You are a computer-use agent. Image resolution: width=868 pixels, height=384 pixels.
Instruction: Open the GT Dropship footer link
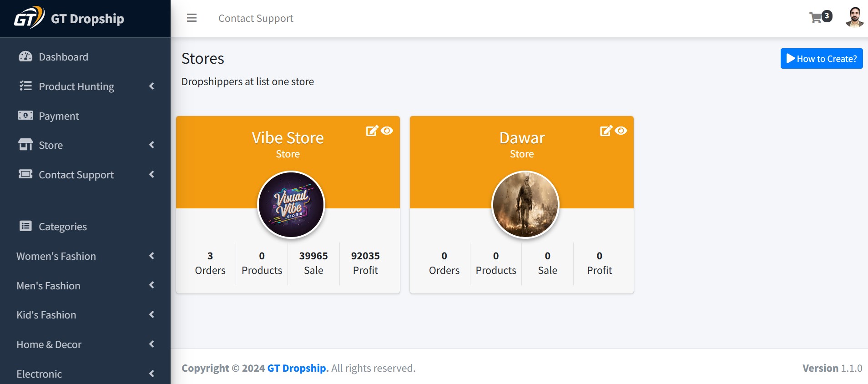pos(298,368)
